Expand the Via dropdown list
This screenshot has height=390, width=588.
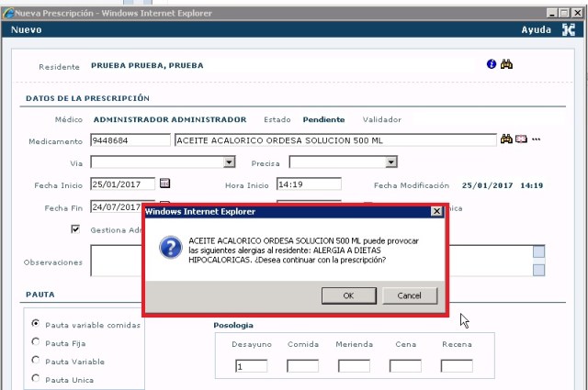tap(230, 162)
